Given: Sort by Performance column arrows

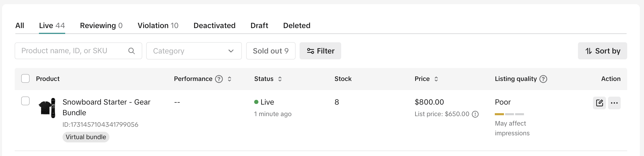Looking at the screenshot, I should point(229,79).
